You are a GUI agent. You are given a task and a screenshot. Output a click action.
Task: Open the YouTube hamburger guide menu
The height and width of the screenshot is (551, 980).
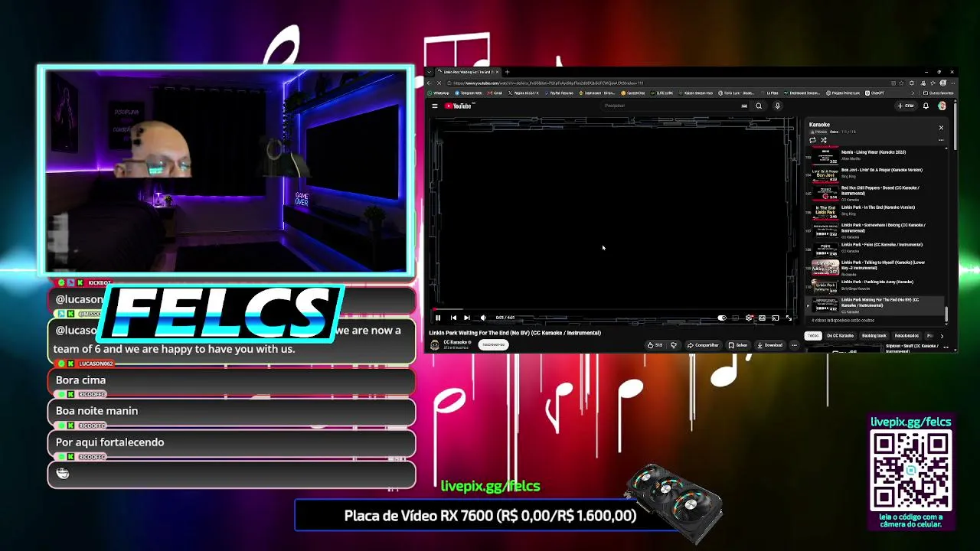[x=435, y=106]
